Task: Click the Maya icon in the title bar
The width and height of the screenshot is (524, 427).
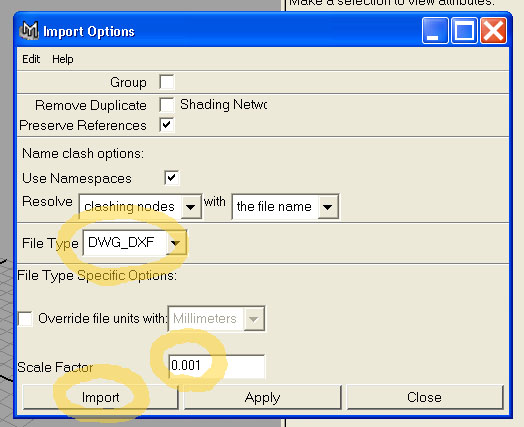Action: [29, 31]
